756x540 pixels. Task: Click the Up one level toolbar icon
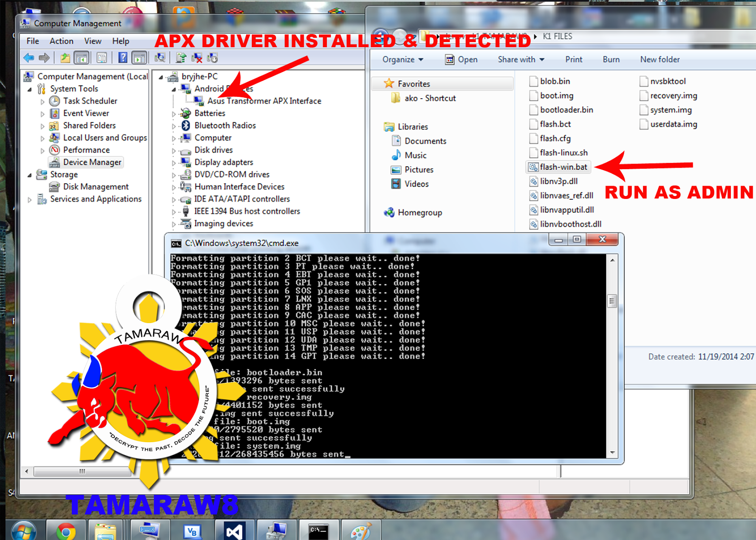(65, 58)
